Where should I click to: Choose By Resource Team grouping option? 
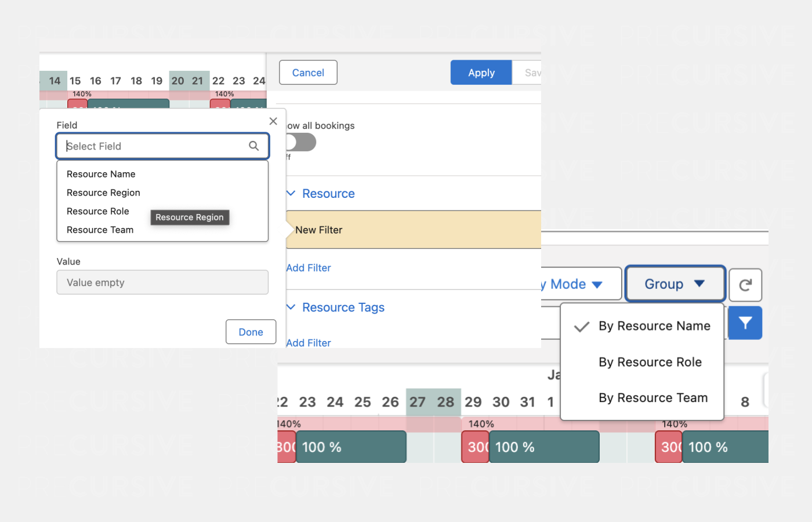[652, 398]
